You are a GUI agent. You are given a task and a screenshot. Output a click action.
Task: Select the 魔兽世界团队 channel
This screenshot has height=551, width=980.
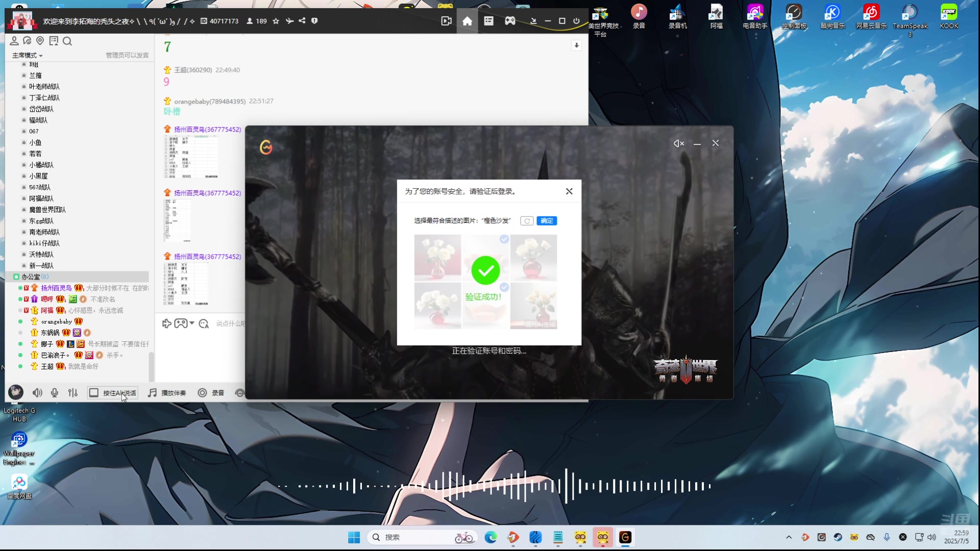47,210
